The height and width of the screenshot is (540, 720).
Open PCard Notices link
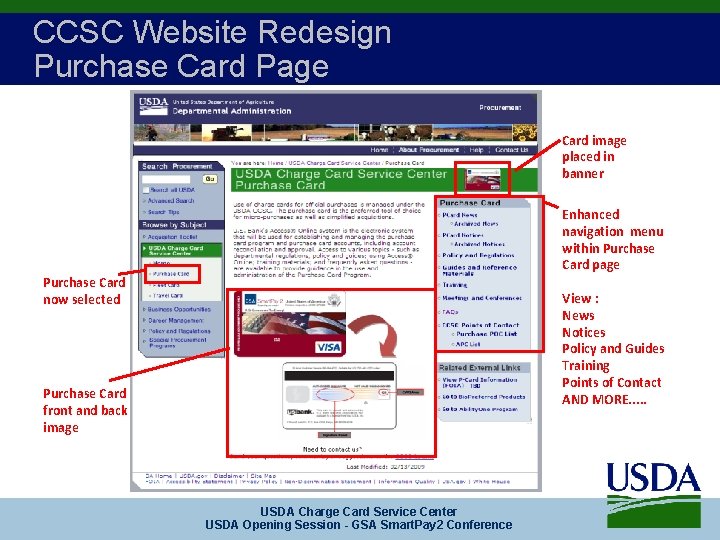click(462, 235)
